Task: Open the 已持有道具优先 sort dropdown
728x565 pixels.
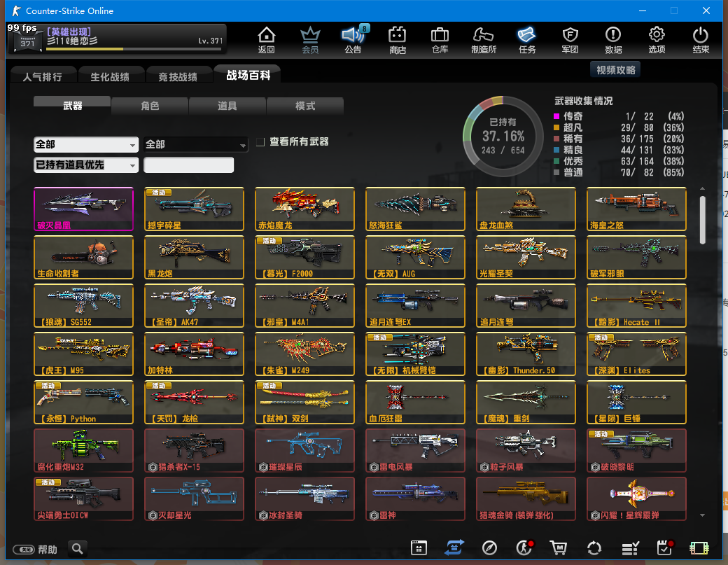Action: coord(86,165)
